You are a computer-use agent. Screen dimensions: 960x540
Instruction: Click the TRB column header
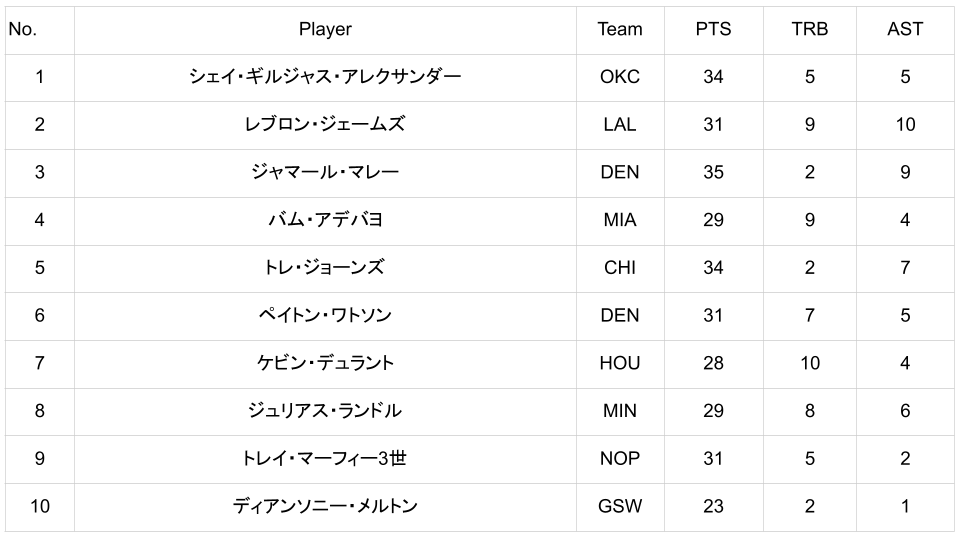(x=809, y=29)
